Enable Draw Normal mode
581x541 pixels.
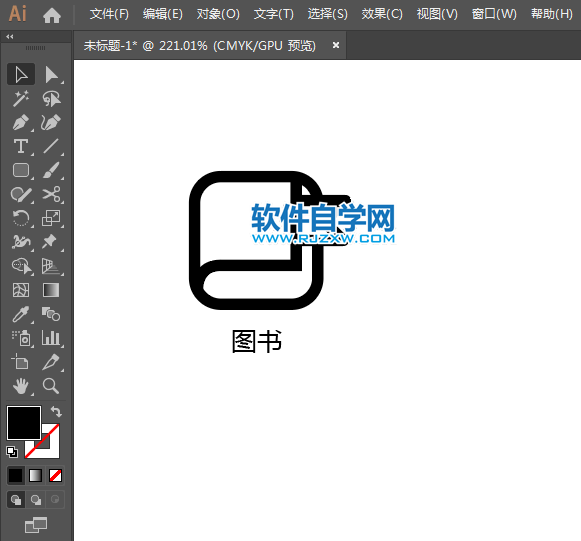click(x=16, y=500)
